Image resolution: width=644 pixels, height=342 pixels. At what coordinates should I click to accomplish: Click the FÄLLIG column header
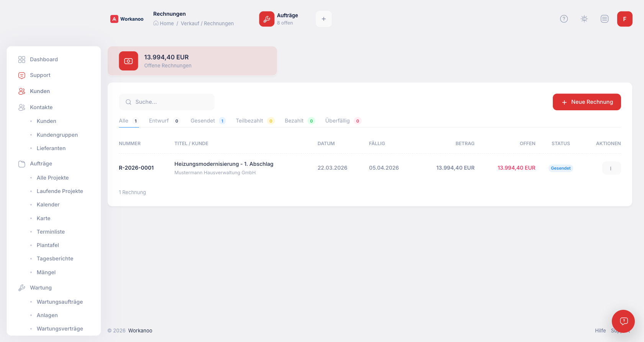click(x=377, y=144)
